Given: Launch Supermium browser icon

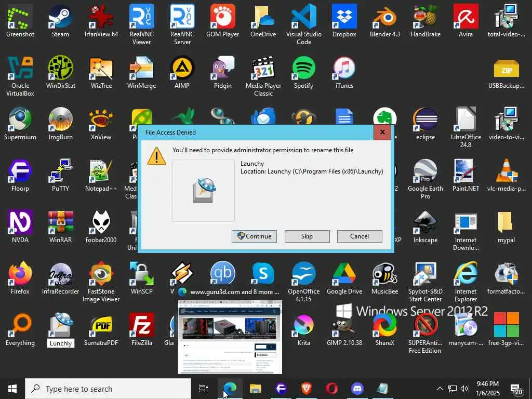Looking at the screenshot, I should point(20,124).
